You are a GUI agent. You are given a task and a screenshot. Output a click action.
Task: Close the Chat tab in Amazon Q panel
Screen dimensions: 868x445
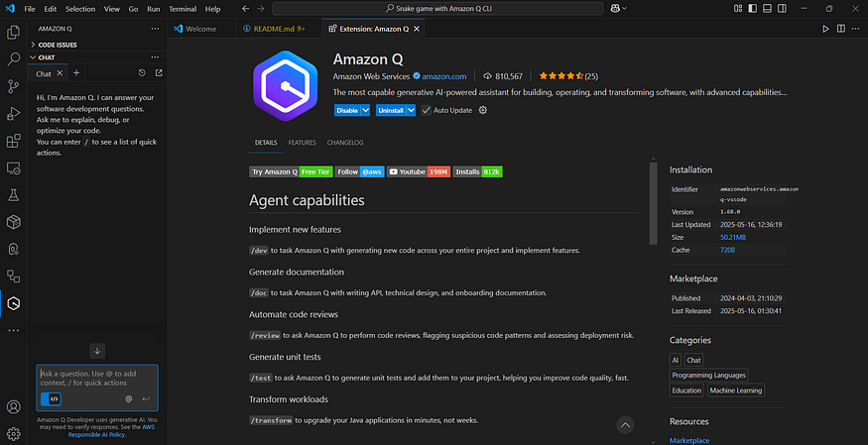(x=60, y=73)
